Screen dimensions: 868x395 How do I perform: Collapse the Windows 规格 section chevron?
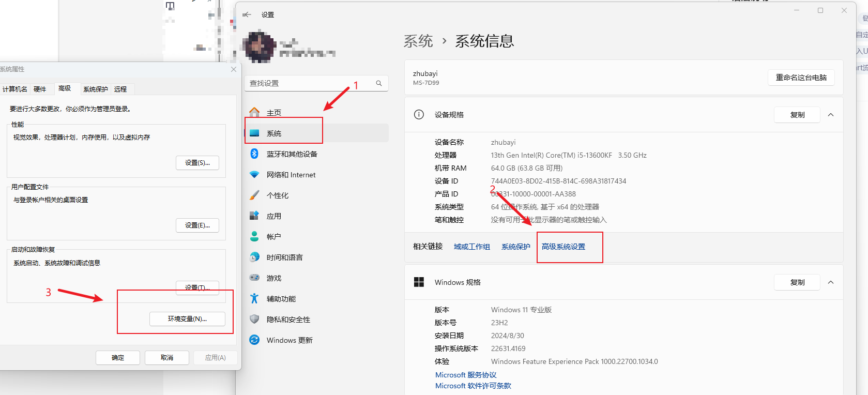(x=831, y=282)
